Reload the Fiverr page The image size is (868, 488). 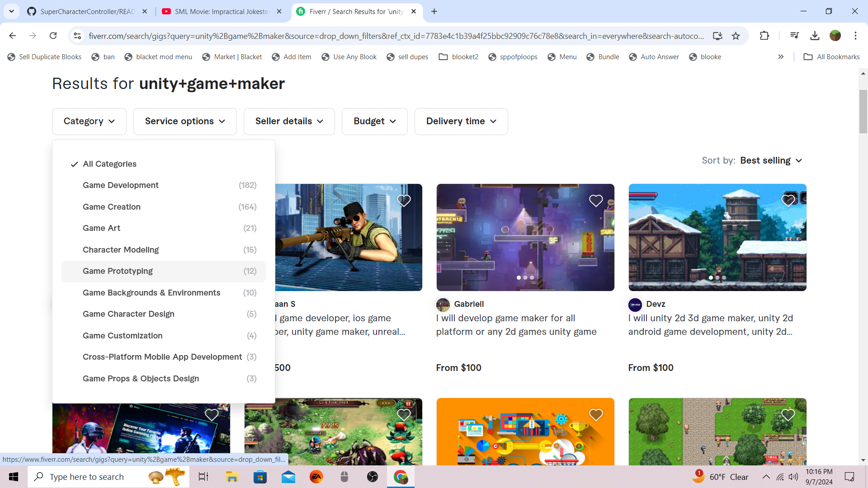click(x=53, y=36)
